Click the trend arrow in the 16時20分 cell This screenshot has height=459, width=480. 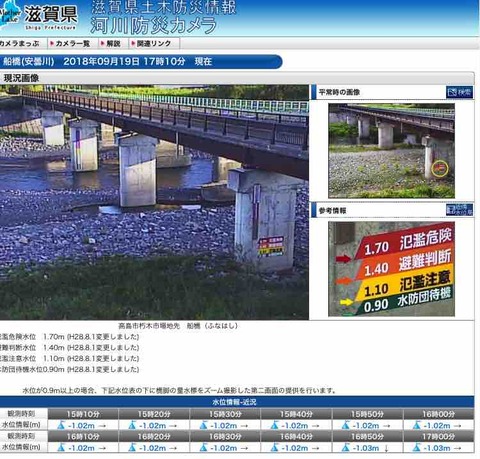pos(173,448)
